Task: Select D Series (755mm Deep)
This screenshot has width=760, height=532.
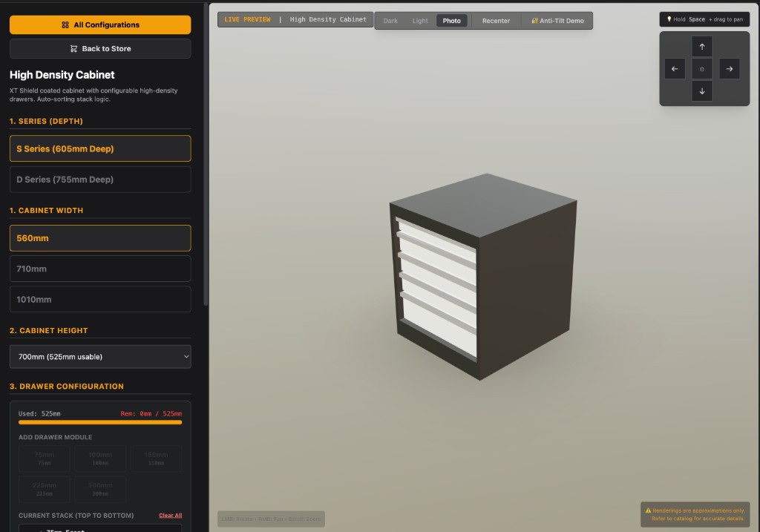Action: pos(100,180)
